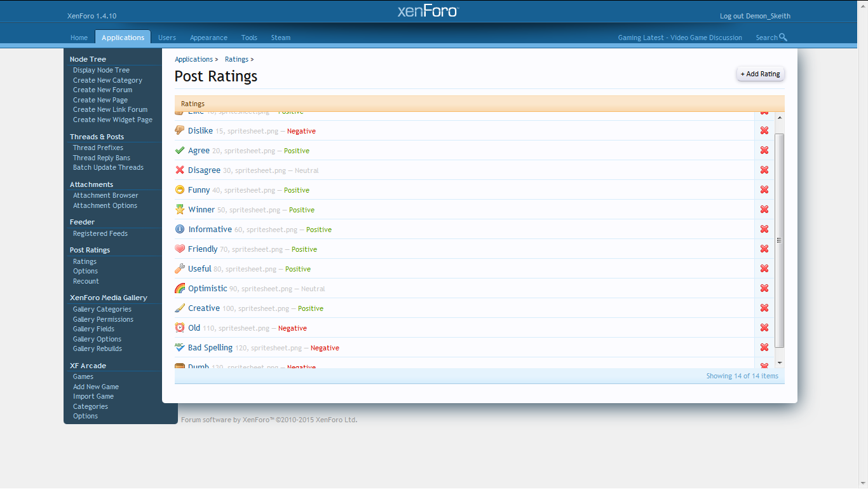Screen dimensions: 868x489
Task: Remove the Creative rating using red X
Action: (x=764, y=308)
